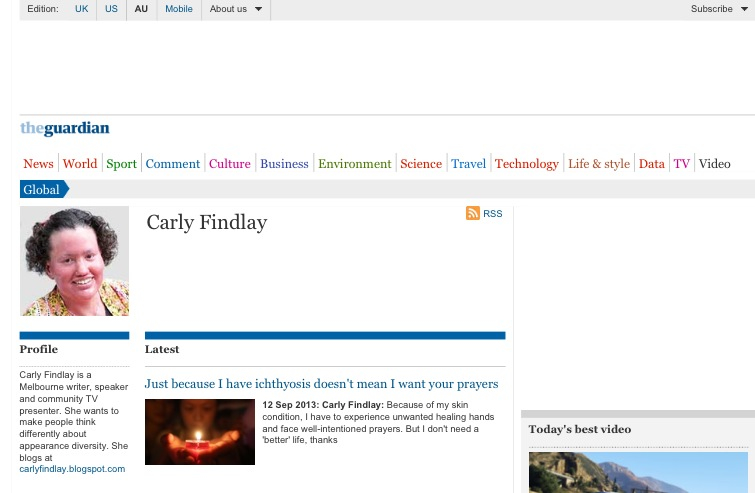
Task: Open the Data section
Action: point(651,164)
